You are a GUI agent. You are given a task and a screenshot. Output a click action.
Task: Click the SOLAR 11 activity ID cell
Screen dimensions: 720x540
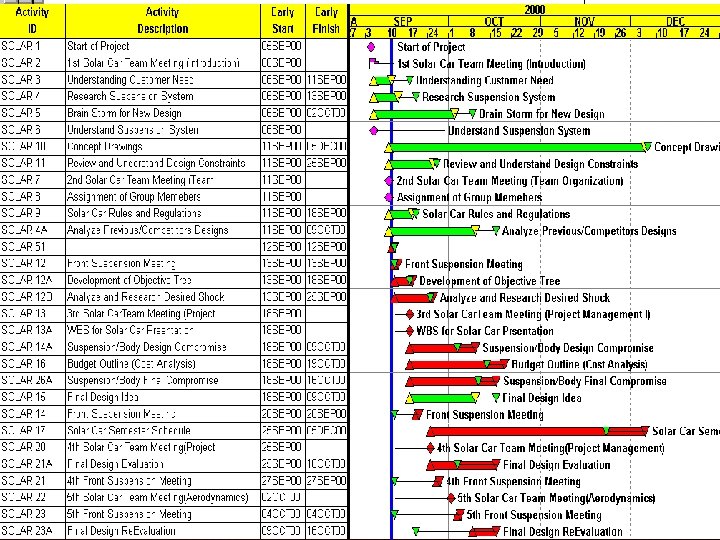32,163
